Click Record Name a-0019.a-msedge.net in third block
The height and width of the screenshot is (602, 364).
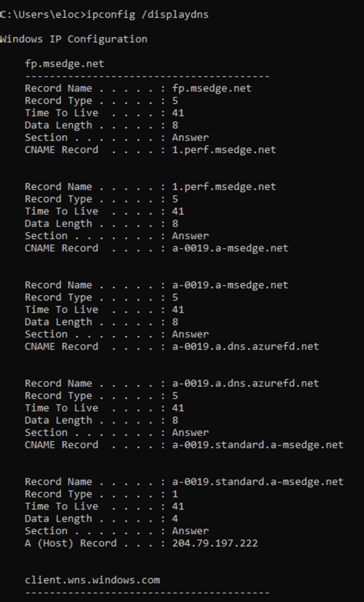coord(230,285)
